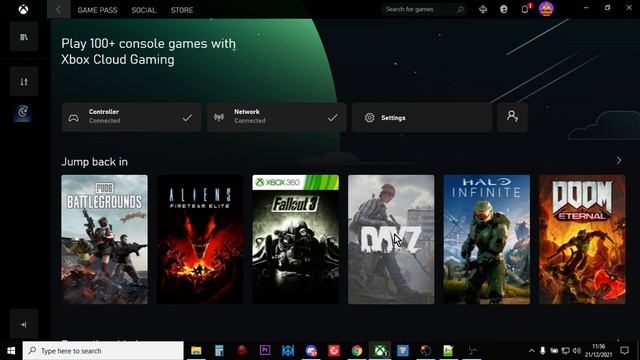Expand the sidebar with arrow icon

pos(24,324)
